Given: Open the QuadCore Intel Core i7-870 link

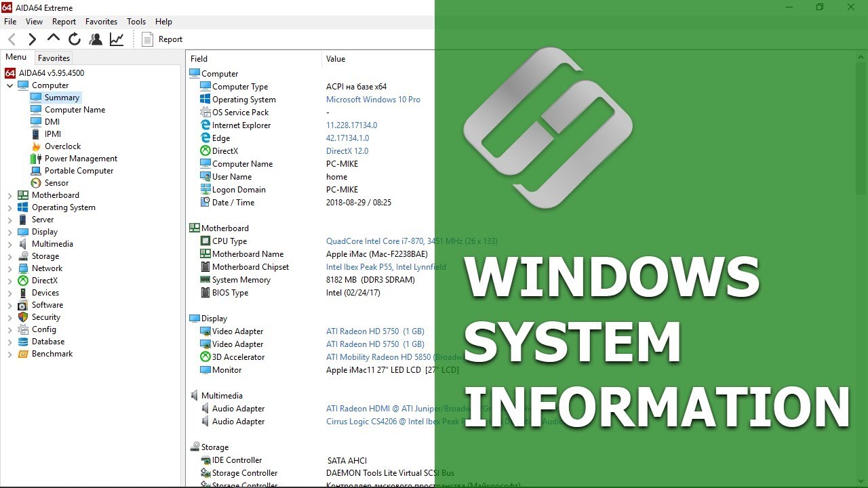Looking at the screenshot, I should [412, 241].
